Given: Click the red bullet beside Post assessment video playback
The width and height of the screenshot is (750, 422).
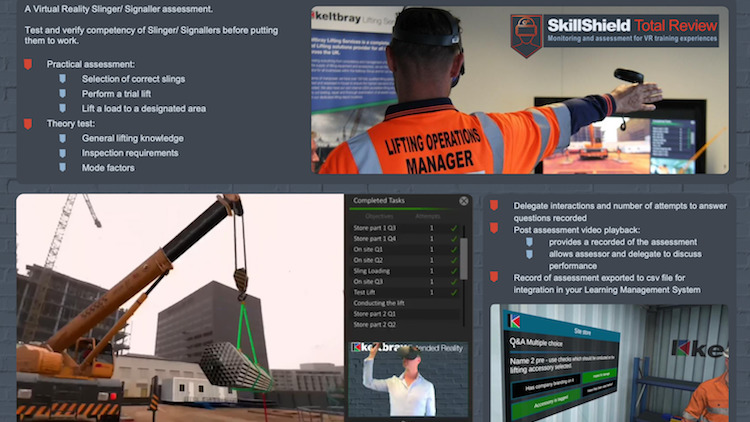Looking at the screenshot, I should click(x=494, y=230).
